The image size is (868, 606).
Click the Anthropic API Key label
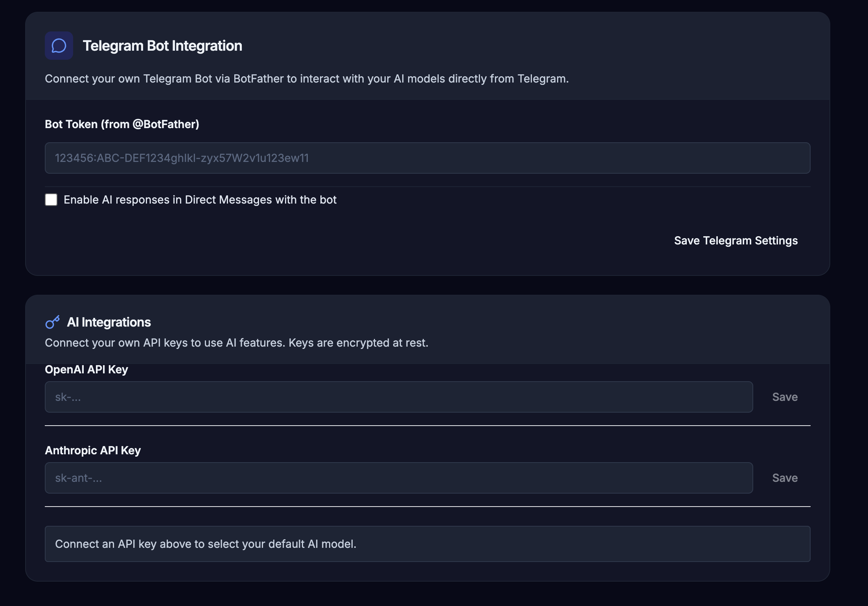click(93, 450)
